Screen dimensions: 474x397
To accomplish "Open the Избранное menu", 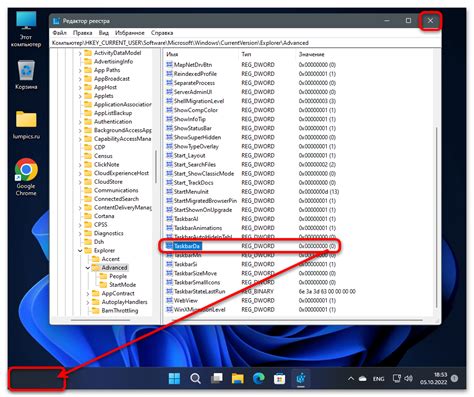I will pos(130,33).
